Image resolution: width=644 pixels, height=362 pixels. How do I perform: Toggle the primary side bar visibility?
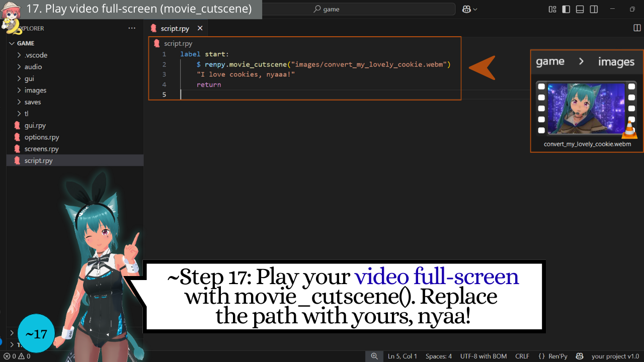566,9
